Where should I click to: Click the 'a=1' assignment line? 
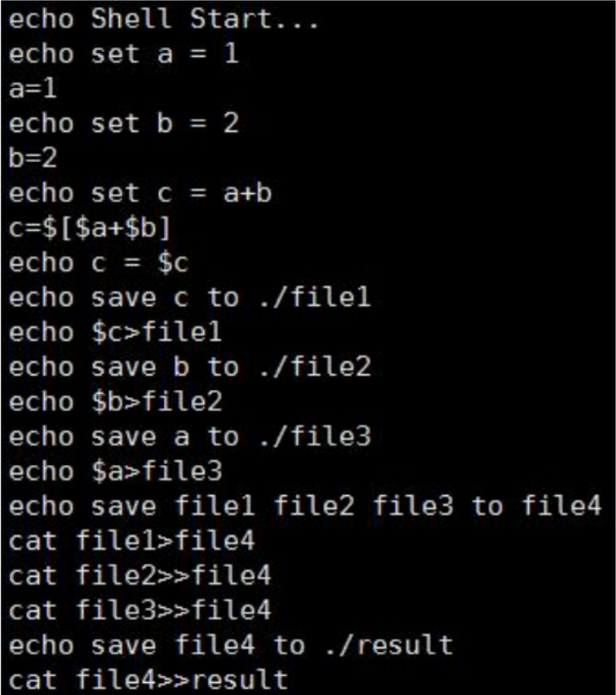(x=33, y=89)
